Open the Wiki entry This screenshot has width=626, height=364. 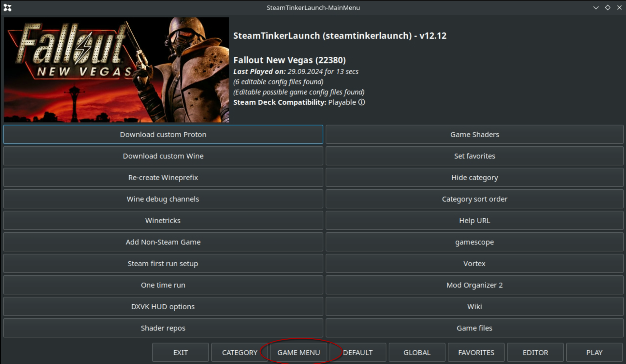[x=474, y=307]
